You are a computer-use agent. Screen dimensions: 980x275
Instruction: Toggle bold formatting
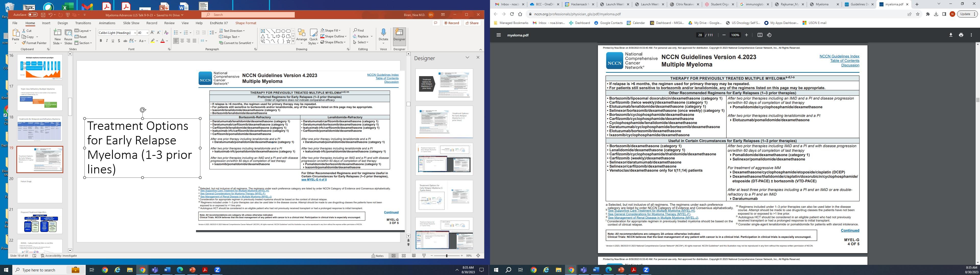[101, 41]
